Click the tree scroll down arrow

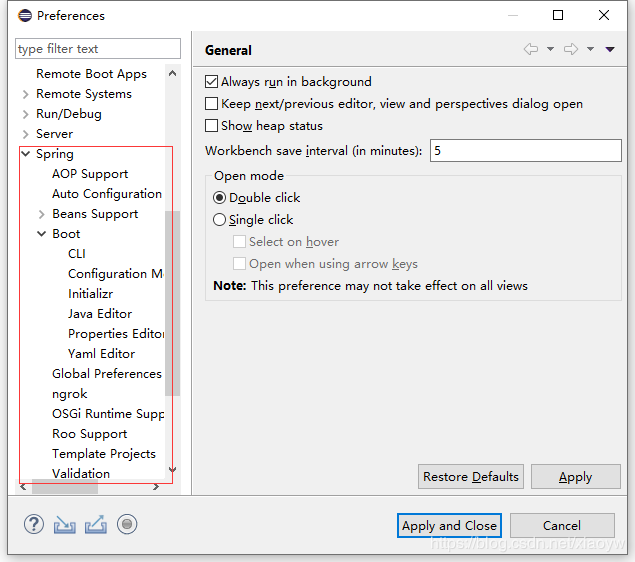point(173,470)
